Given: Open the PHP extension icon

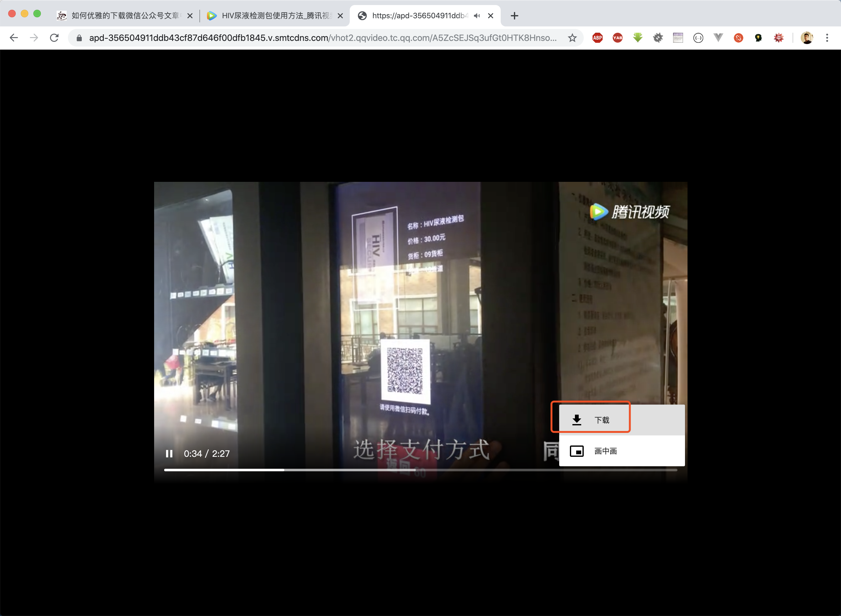Looking at the screenshot, I should (678, 38).
